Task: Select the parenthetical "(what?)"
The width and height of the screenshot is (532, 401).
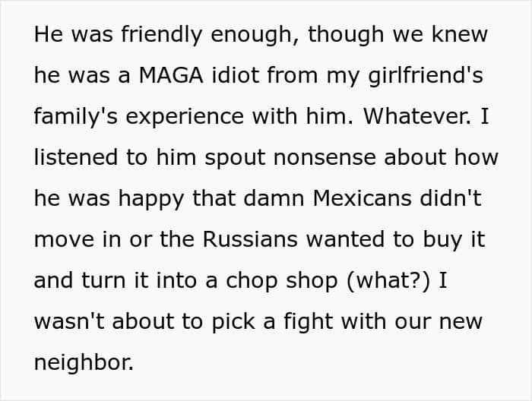Action: 388,281
